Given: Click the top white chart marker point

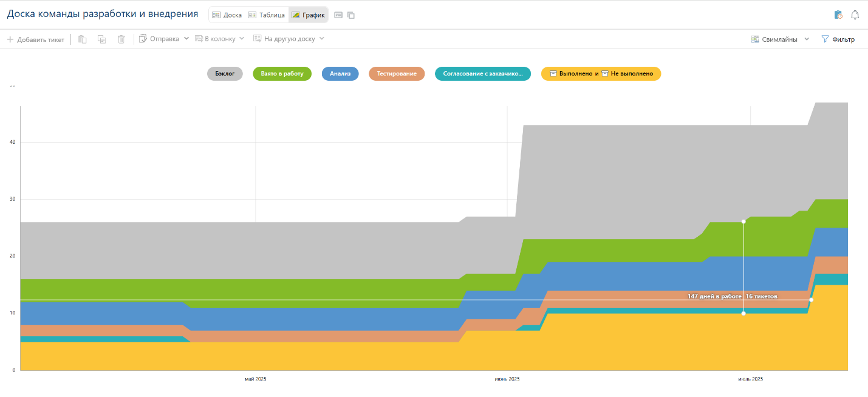Looking at the screenshot, I should click(743, 222).
